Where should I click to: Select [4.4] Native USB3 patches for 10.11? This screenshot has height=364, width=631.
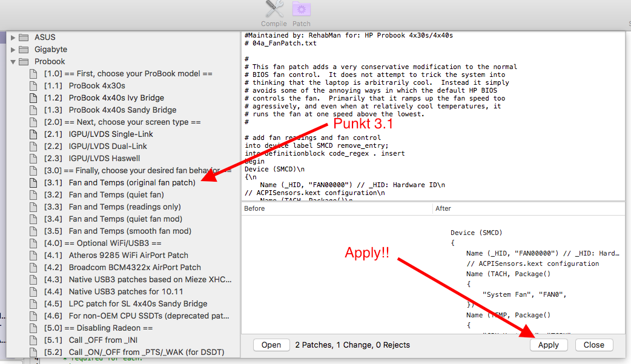tap(113, 291)
